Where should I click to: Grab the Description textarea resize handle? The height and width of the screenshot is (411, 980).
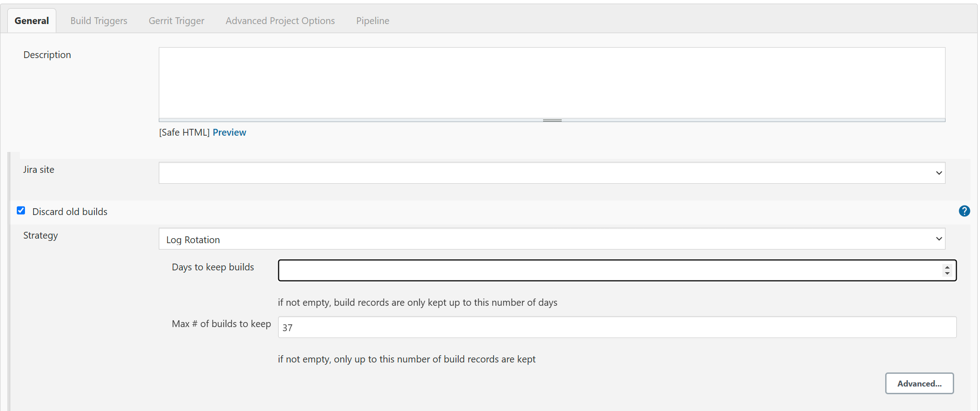tap(552, 120)
